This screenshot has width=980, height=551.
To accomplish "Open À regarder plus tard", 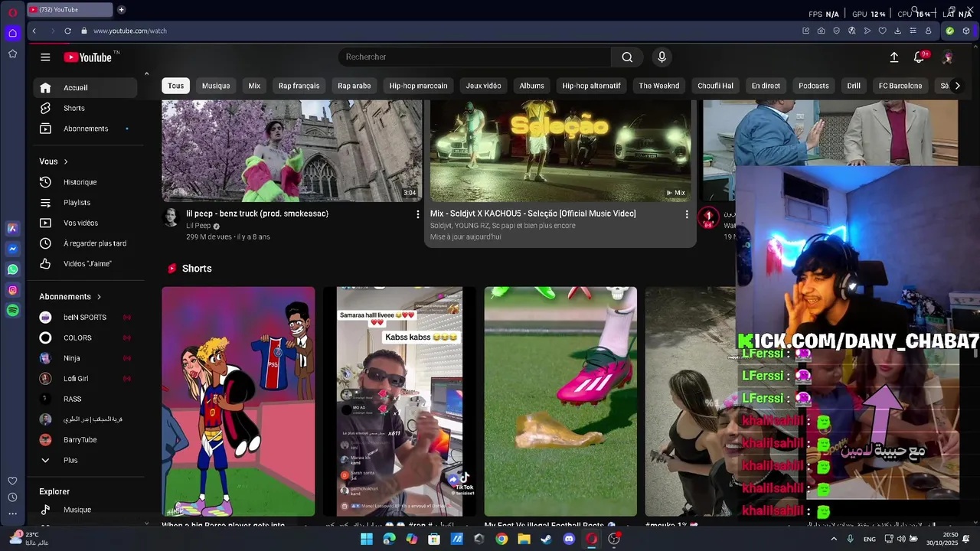I will (84, 243).
